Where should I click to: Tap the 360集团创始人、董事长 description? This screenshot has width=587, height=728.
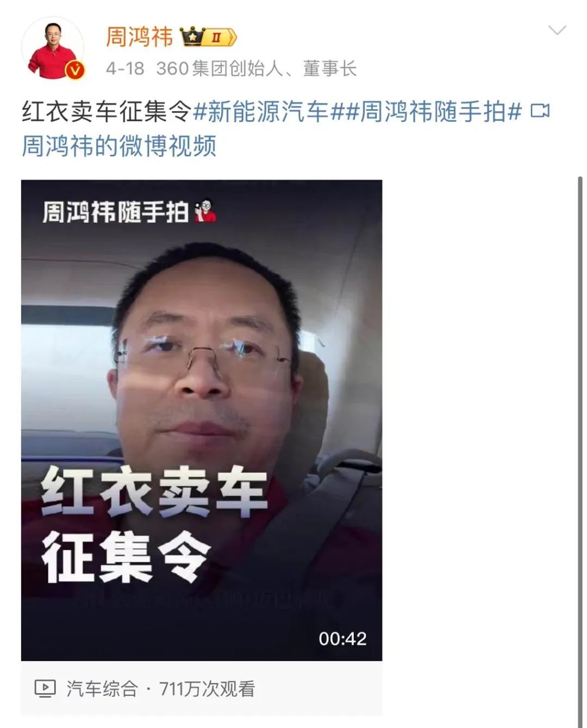tap(256, 68)
